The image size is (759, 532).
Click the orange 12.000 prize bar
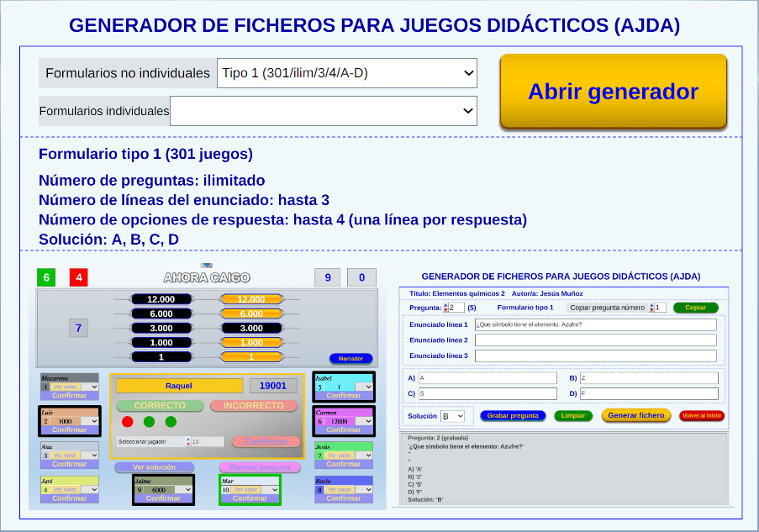click(x=251, y=299)
